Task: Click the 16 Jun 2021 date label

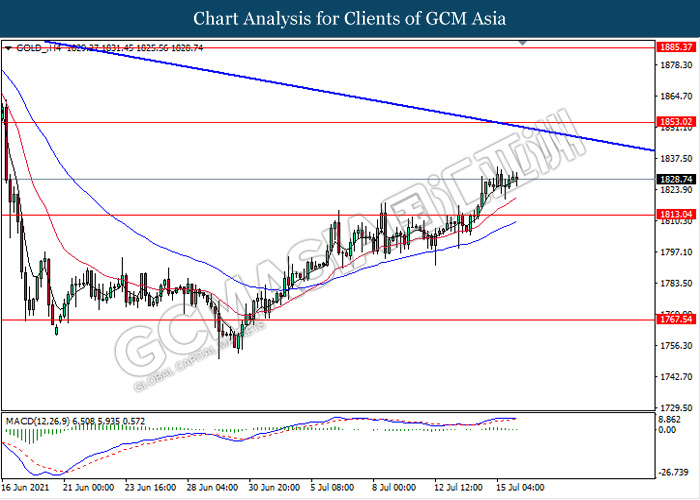Action: point(25,487)
